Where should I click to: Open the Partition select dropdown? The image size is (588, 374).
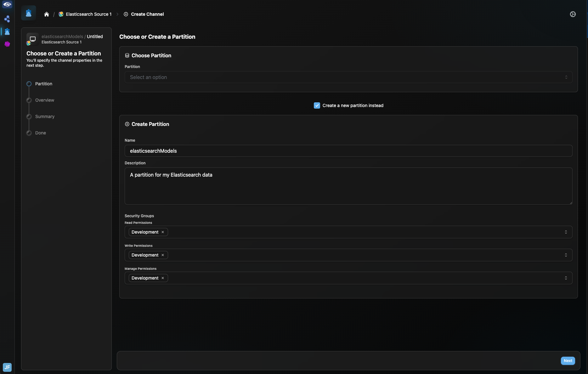coord(348,77)
